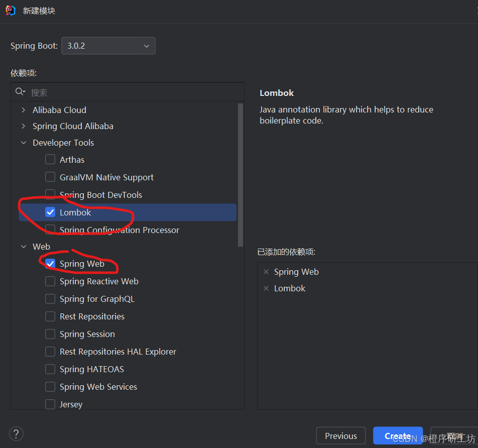Enable Spring Configuration Processor checkbox

point(50,230)
